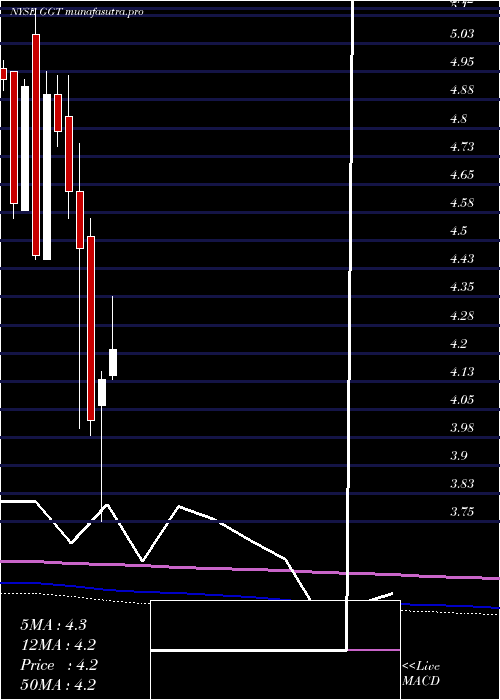Click the 4.73 price axis label

[462, 146]
